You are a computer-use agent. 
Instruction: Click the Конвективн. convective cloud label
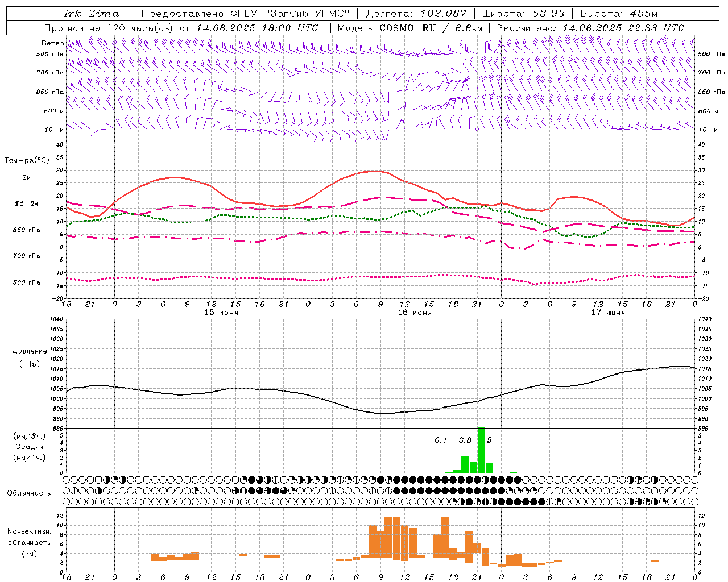(x=30, y=531)
